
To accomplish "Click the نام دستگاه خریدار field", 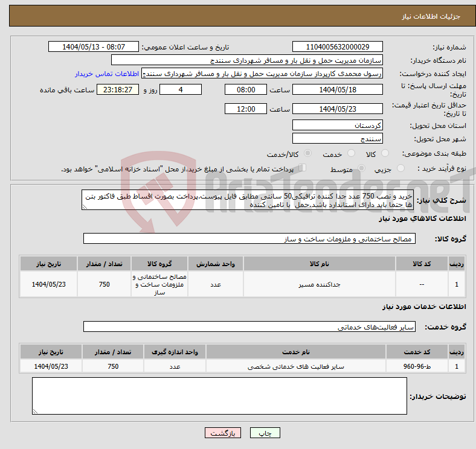I will coord(247,60).
